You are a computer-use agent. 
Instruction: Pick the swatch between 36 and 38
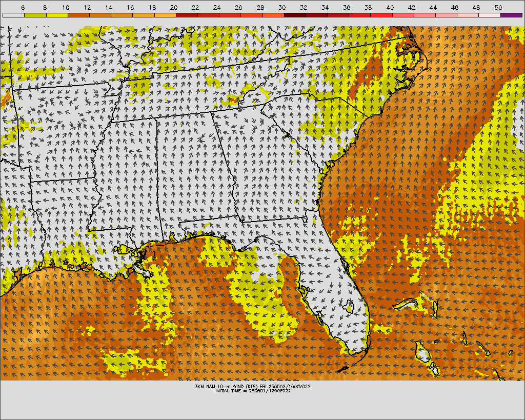click(x=360, y=15)
